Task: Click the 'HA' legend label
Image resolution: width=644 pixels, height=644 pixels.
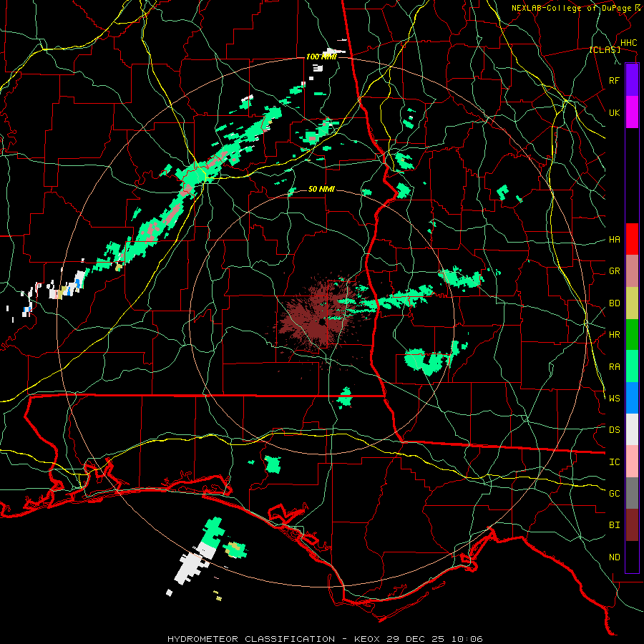Action: pos(615,239)
